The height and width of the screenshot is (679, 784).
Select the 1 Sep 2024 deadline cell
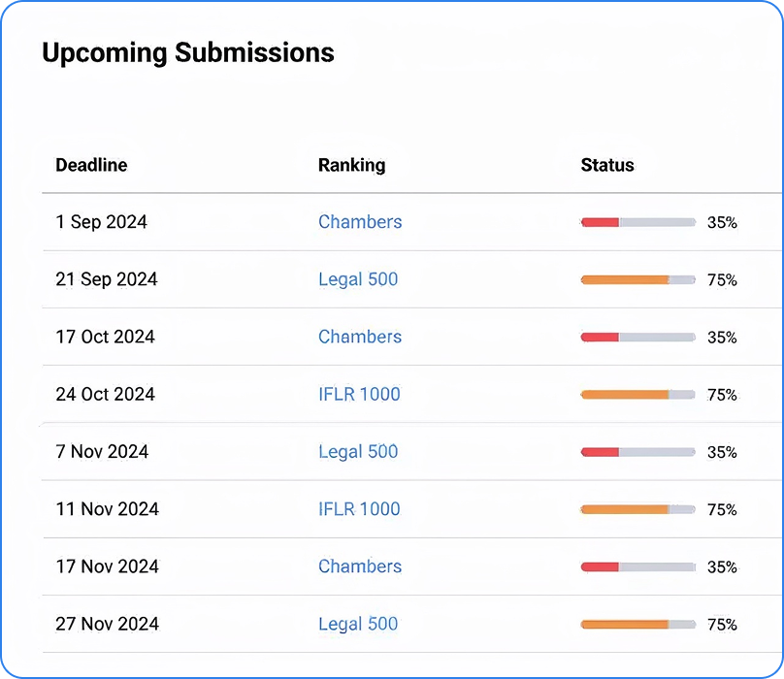point(102,221)
